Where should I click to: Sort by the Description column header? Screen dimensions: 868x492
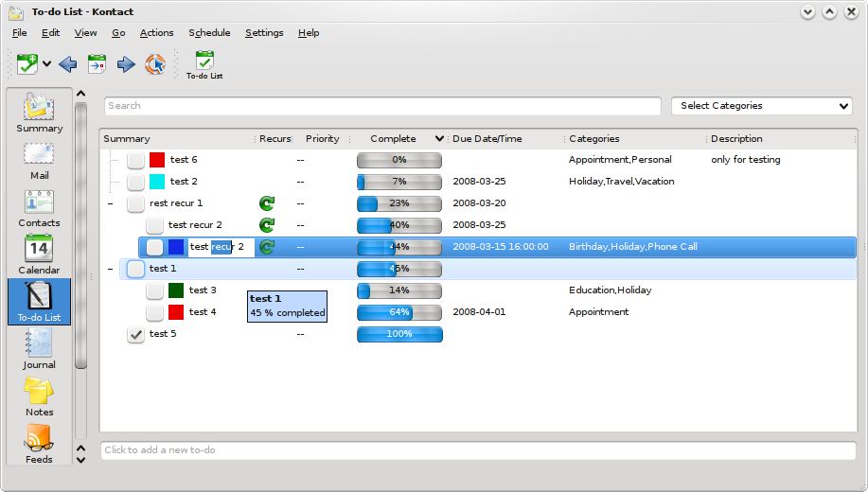coord(781,139)
